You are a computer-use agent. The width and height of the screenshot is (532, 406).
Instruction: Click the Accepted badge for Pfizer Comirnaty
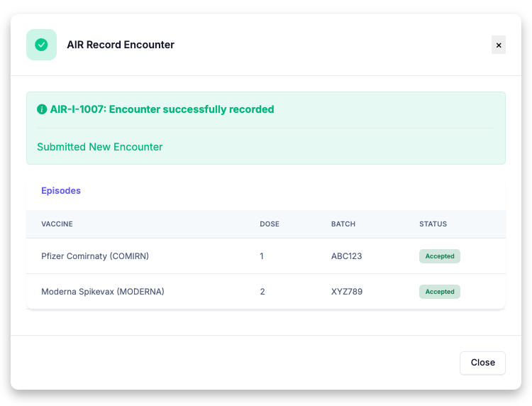pyautogui.click(x=440, y=256)
